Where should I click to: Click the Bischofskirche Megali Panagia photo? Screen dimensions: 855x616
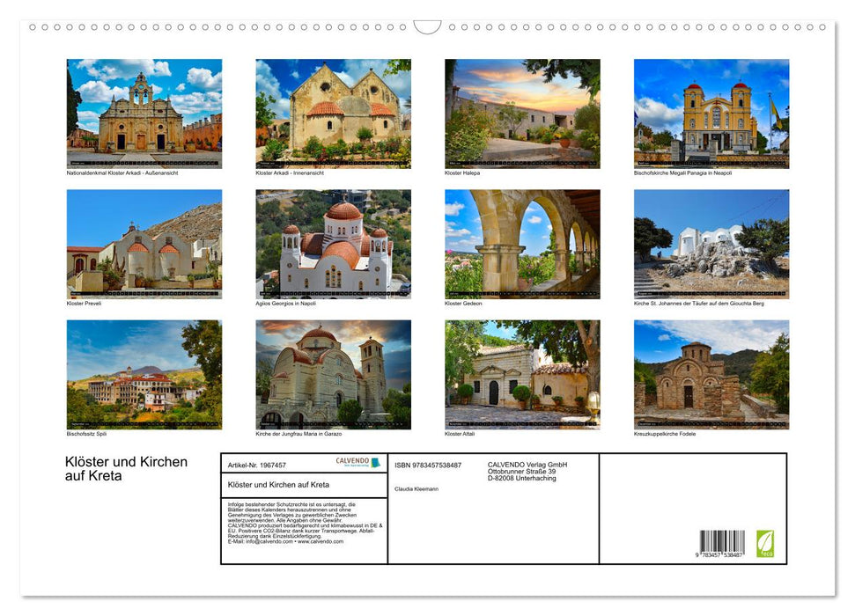click(x=711, y=114)
